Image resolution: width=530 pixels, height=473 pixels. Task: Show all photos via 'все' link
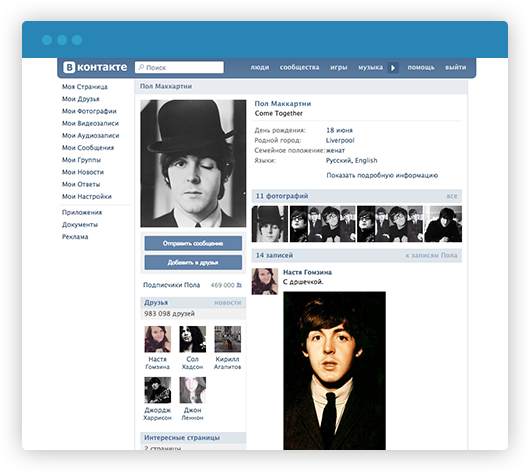pos(452,196)
